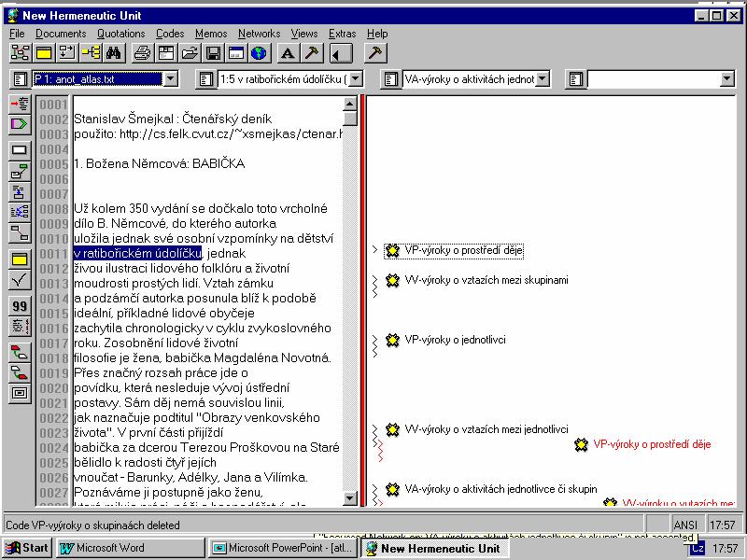Click the left-pointing black arrow button

click(x=341, y=53)
